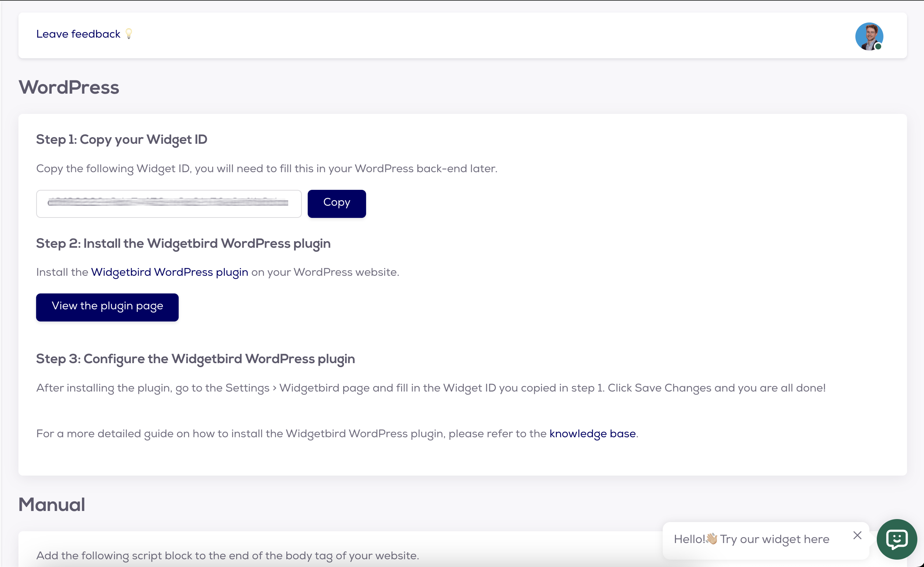Click the Step 3 Configure plugin heading
The image size is (924, 567).
click(x=195, y=359)
